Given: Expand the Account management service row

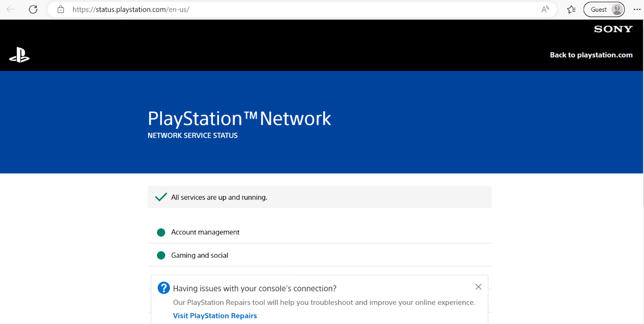Looking at the screenshot, I should [319, 232].
